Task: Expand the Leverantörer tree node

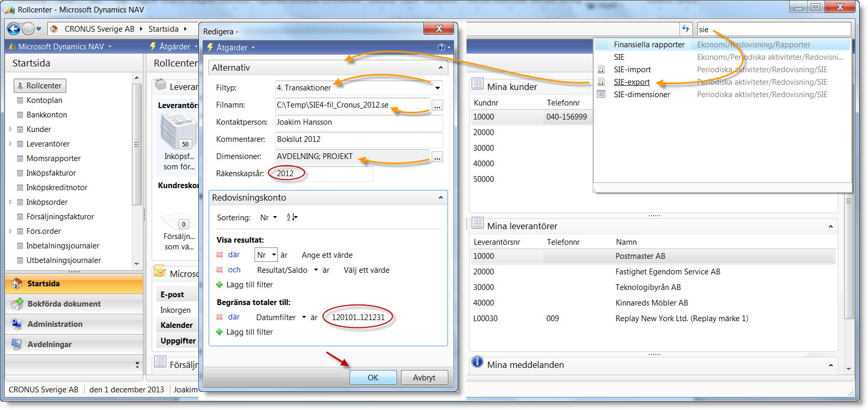Action: [x=10, y=144]
